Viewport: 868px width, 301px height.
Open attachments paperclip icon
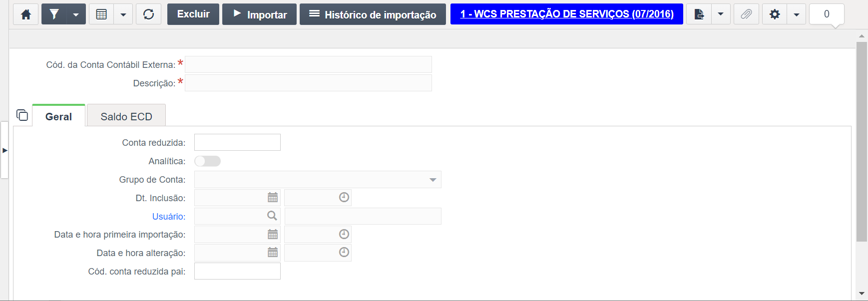pyautogui.click(x=746, y=14)
